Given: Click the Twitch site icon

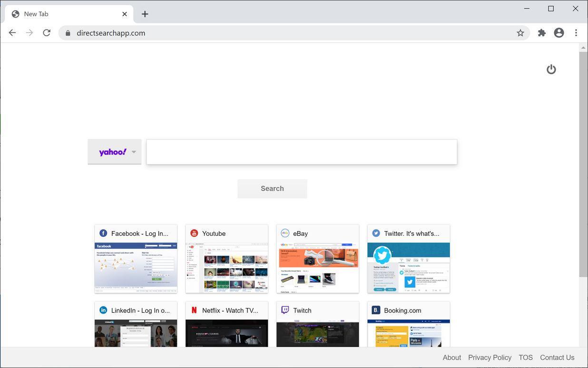Looking at the screenshot, I should point(285,310).
